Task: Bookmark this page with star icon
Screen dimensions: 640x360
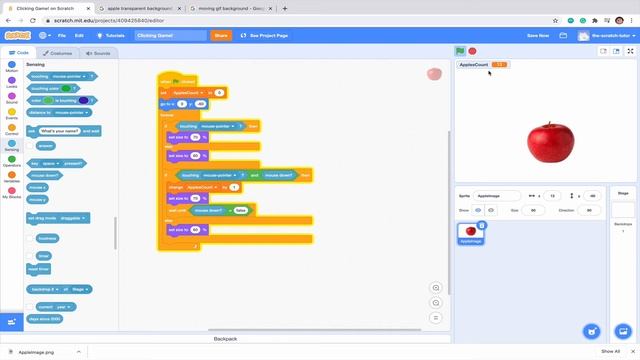Action: [x=555, y=20]
